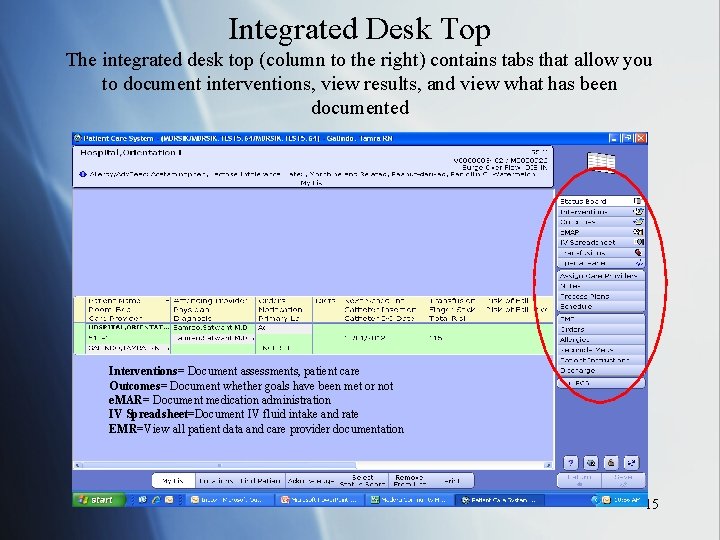Open the eMAR medication tab
Viewport: 720px width, 540px height.
(x=601, y=232)
